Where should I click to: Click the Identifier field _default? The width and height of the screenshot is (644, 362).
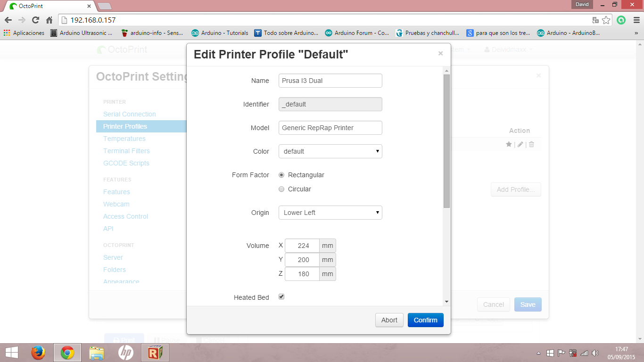tap(330, 104)
